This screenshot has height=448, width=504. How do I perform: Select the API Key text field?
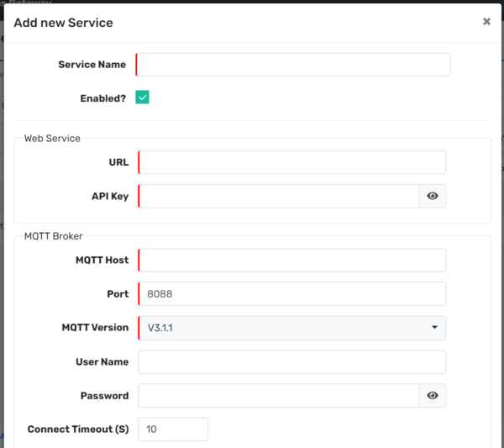(278, 196)
